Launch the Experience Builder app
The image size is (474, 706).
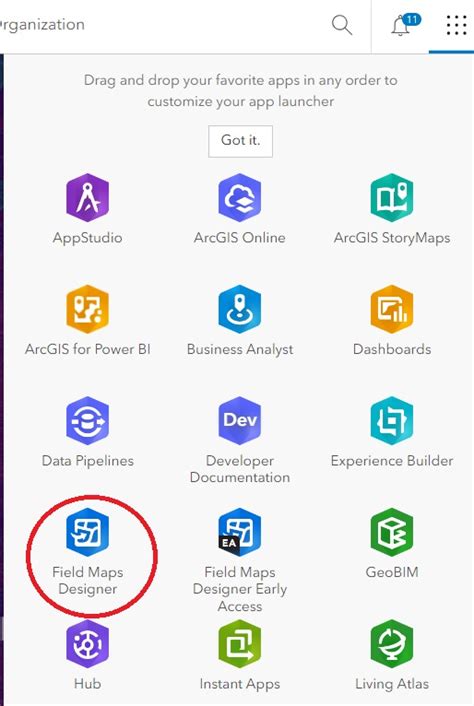(x=392, y=421)
